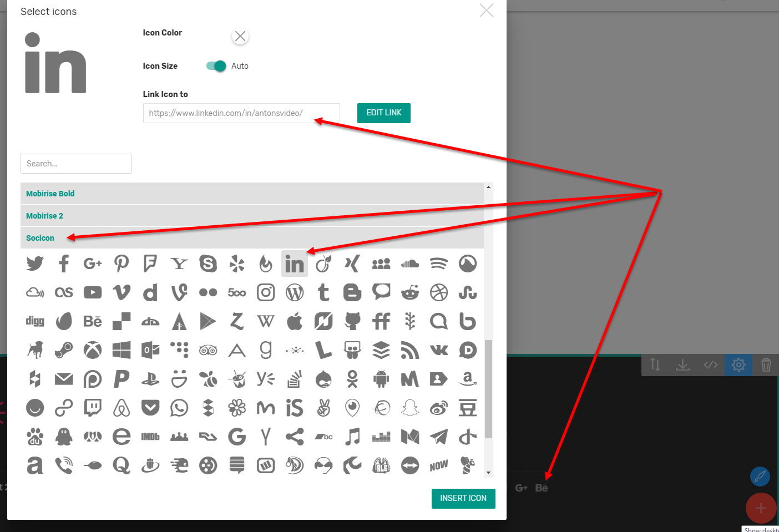The image size is (779, 532).
Task: Choose the Behance icon in the grid
Action: [93, 321]
